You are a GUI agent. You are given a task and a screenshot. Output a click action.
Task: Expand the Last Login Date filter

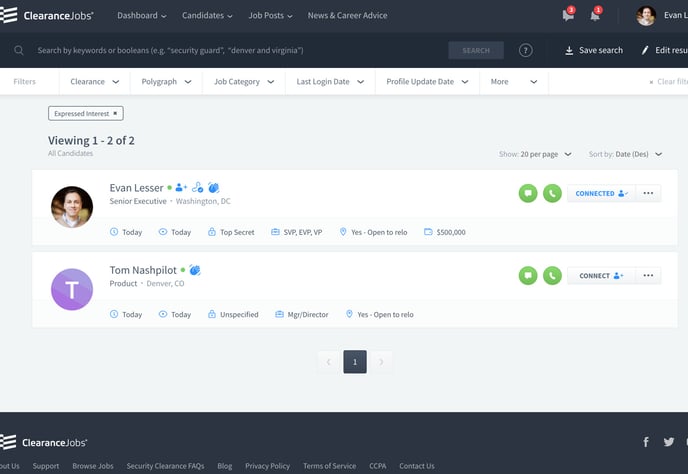[330, 82]
